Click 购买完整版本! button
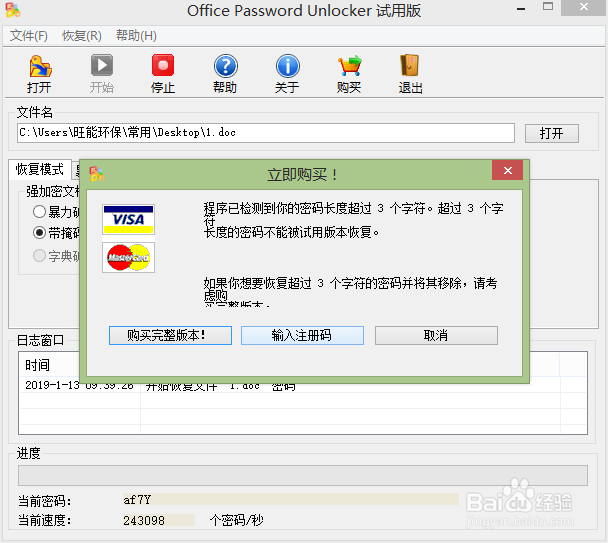 (170, 335)
